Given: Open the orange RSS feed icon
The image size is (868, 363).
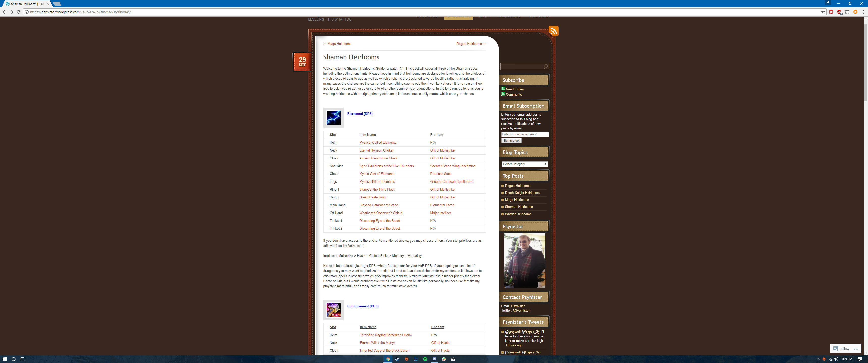Looking at the screenshot, I should click(x=553, y=31).
